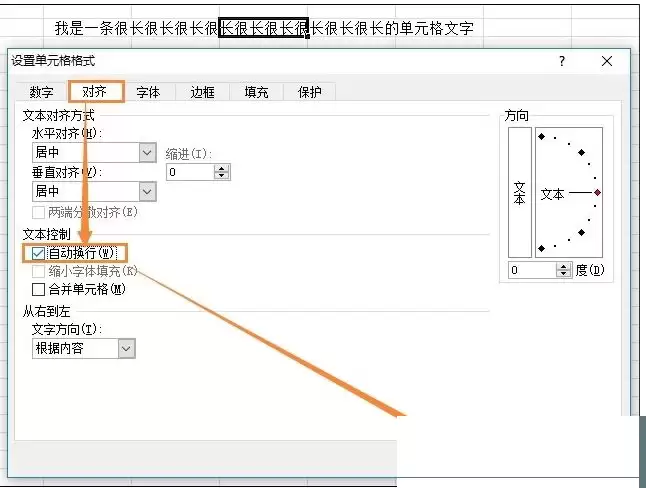The image size is (646, 488).
Task: Click the dialog help question mark
Action: tap(562, 61)
